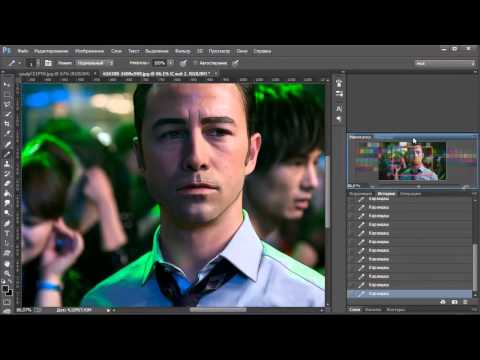Open the workspace switcher dropdown at top right

click(445, 63)
